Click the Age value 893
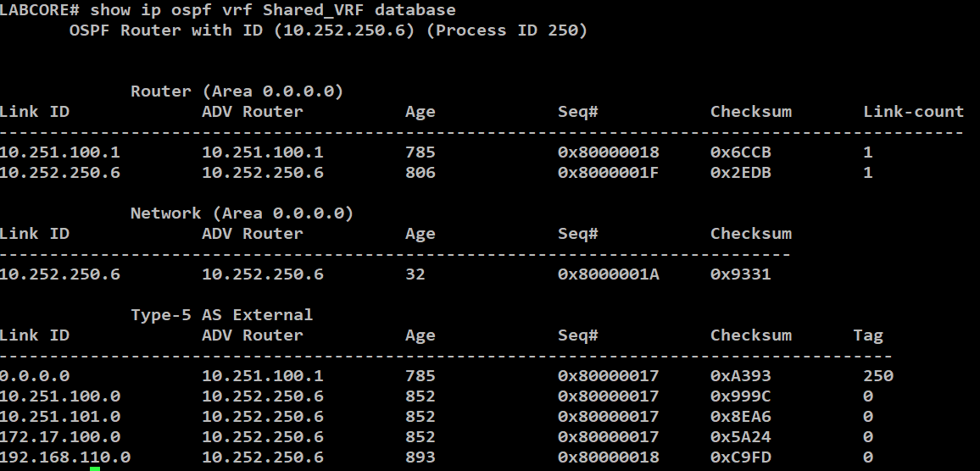Image resolution: width=980 pixels, height=471 pixels. [x=420, y=457]
